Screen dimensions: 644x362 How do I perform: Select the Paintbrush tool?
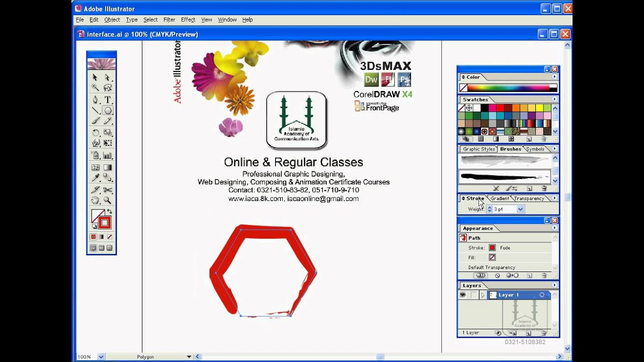click(95, 121)
